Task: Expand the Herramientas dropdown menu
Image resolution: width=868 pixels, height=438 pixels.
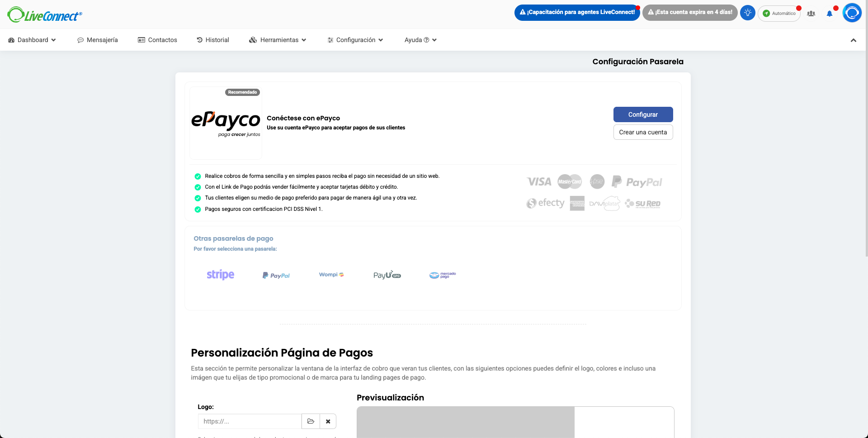Action: coord(278,40)
